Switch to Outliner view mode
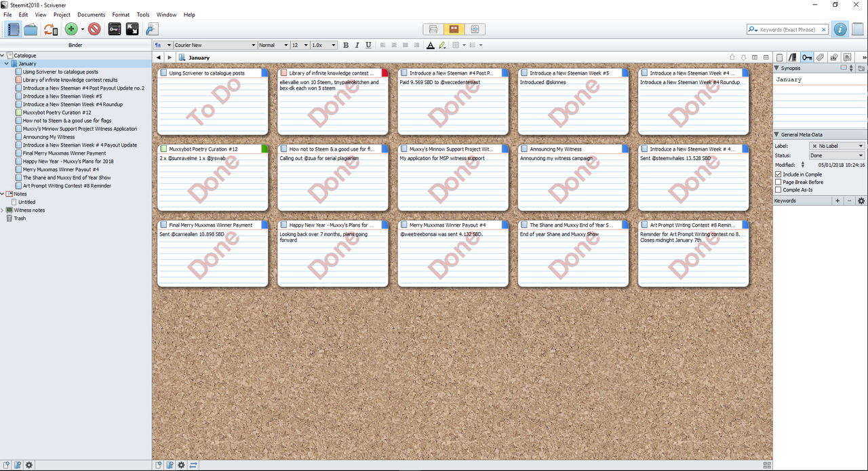Viewport: 868px width, 471px height. [x=475, y=29]
